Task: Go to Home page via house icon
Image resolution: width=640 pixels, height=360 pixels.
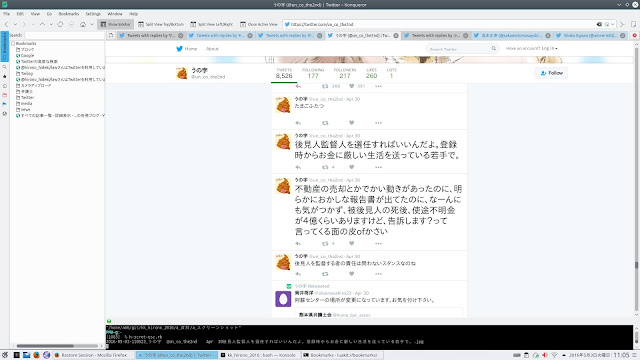Action: pos(83,24)
